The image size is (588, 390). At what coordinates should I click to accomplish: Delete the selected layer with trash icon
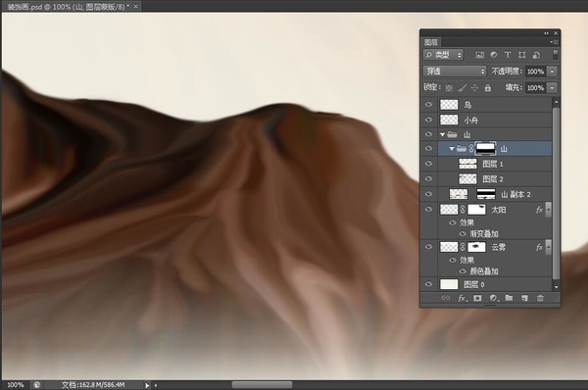(540, 298)
